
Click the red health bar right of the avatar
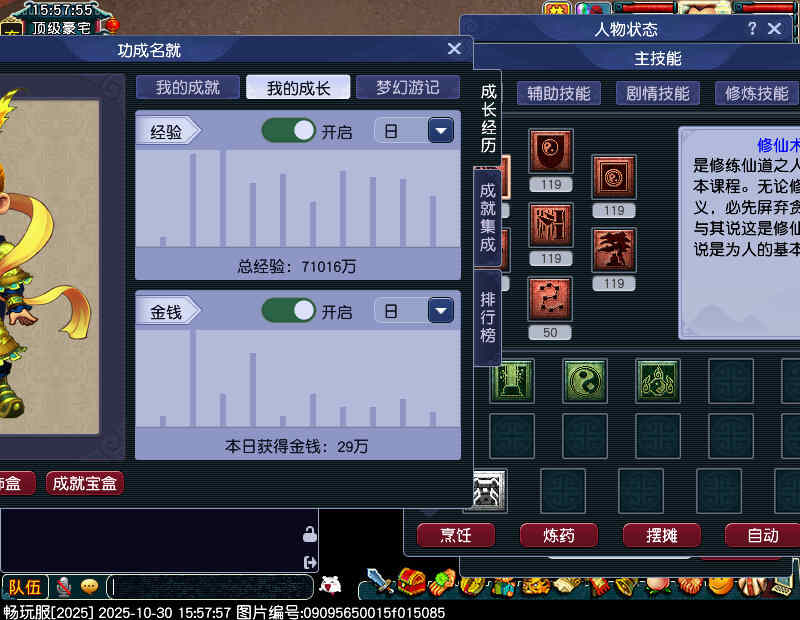click(765, 7)
